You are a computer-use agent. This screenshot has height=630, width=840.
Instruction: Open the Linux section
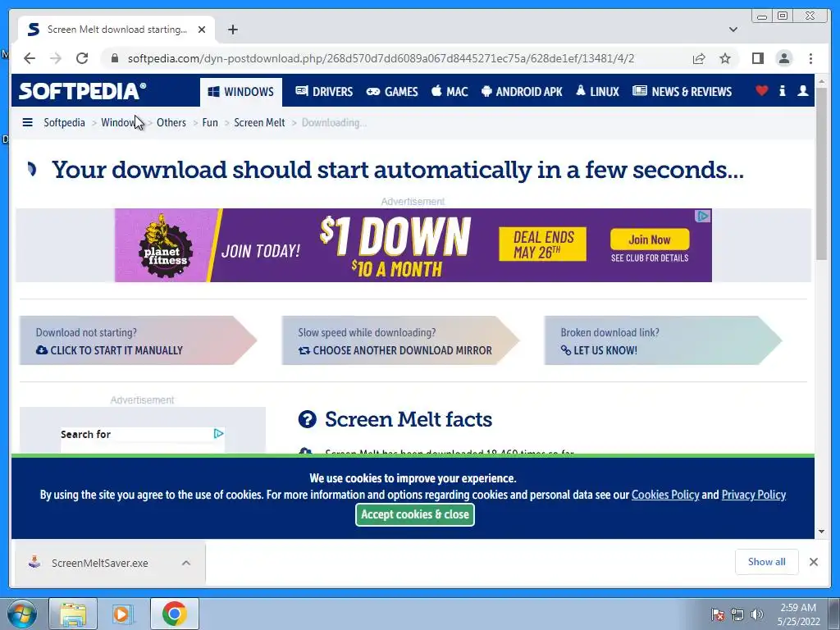[597, 92]
